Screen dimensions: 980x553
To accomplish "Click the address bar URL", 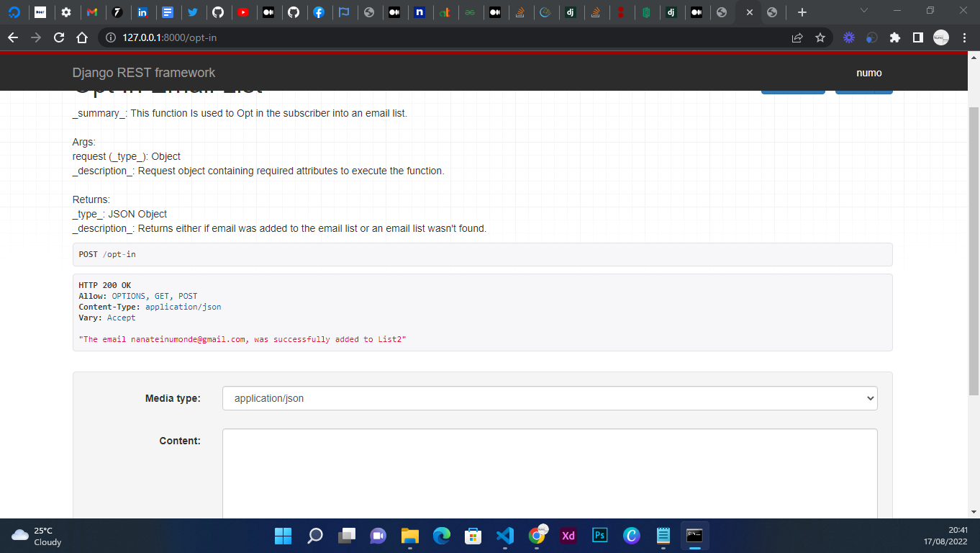I will [169, 38].
